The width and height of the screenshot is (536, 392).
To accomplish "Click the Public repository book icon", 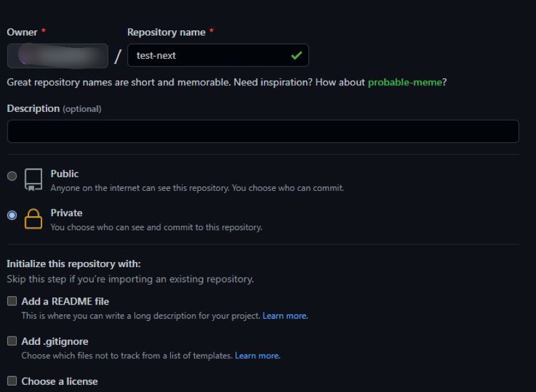I will (x=34, y=179).
